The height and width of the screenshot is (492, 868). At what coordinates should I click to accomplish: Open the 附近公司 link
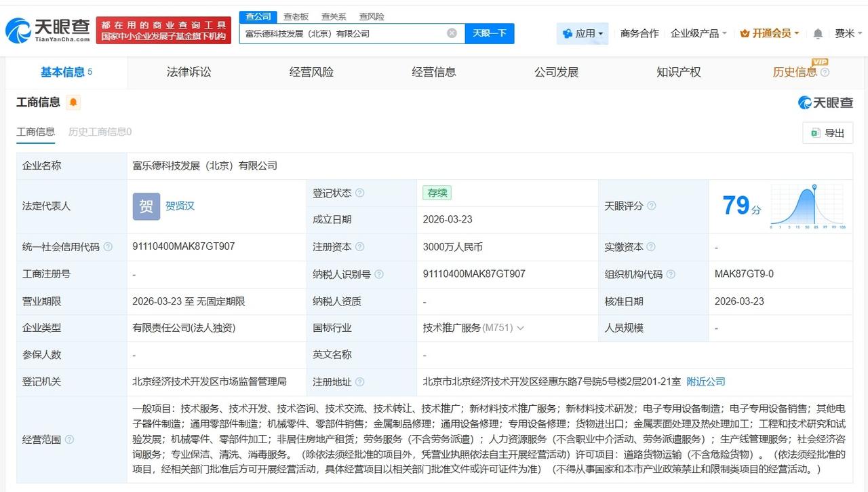point(705,381)
